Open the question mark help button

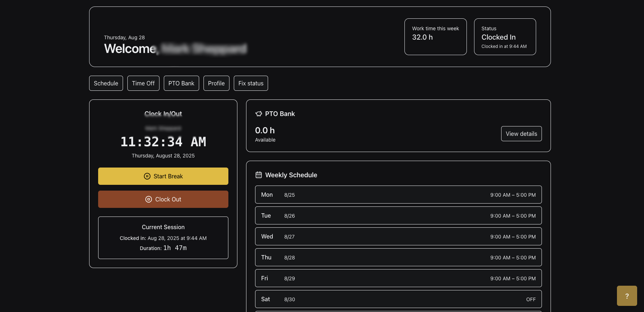627,296
